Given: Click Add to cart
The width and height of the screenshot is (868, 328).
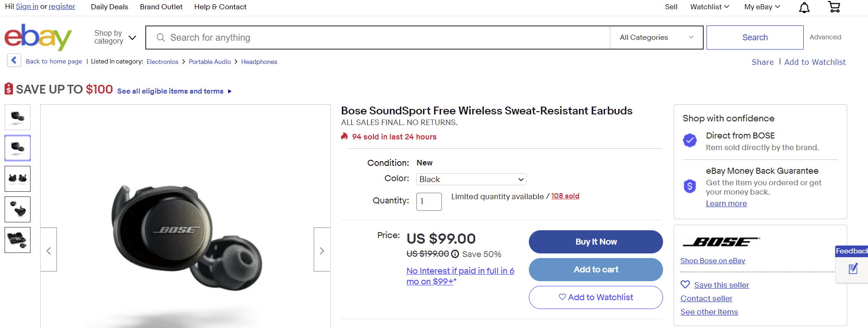Looking at the screenshot, I should (x=596, y=270).
